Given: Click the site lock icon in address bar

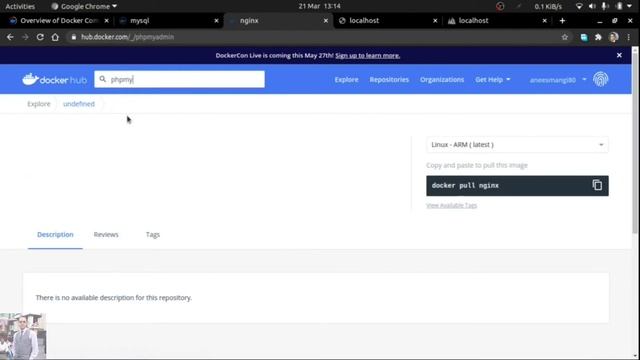Looking at the screenshot, I should pos(73,37).
